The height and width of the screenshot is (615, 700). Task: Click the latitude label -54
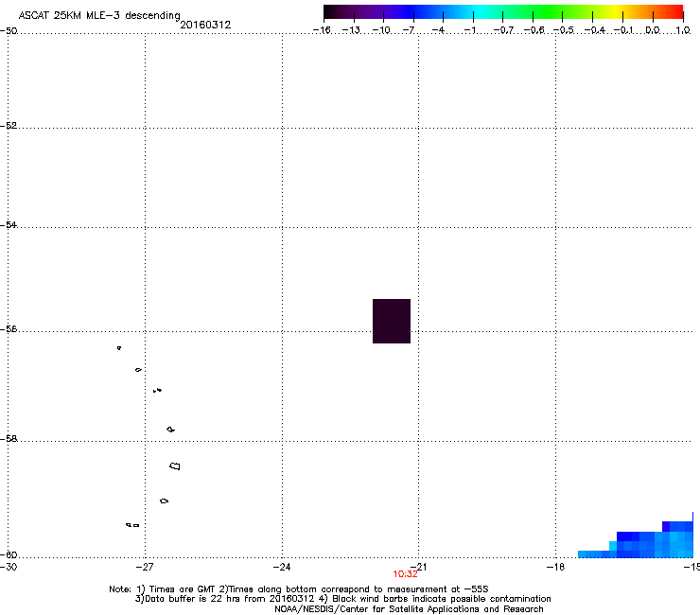coord(9,224)
